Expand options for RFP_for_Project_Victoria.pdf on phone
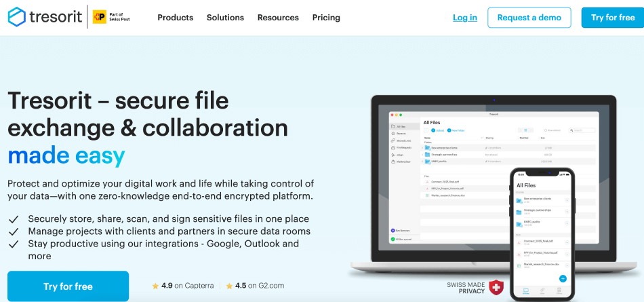The height and width of the screenshot is (302, 644). point(567,254)
